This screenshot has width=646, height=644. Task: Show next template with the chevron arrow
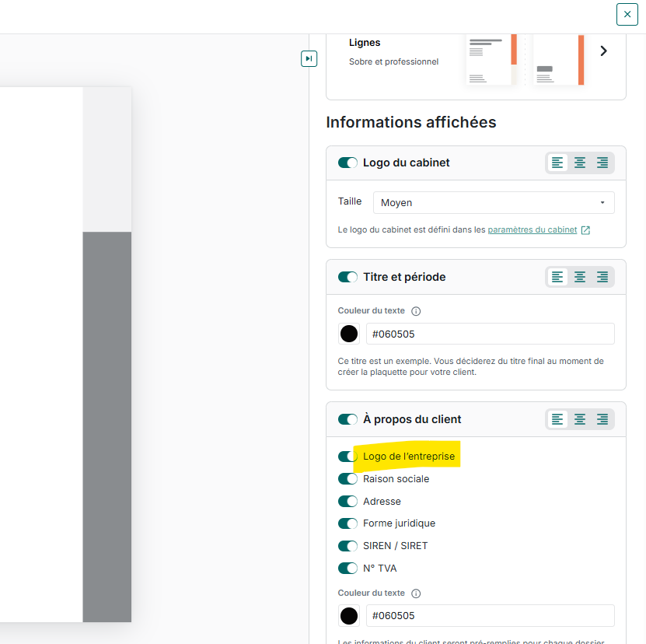tap(603, 51)
